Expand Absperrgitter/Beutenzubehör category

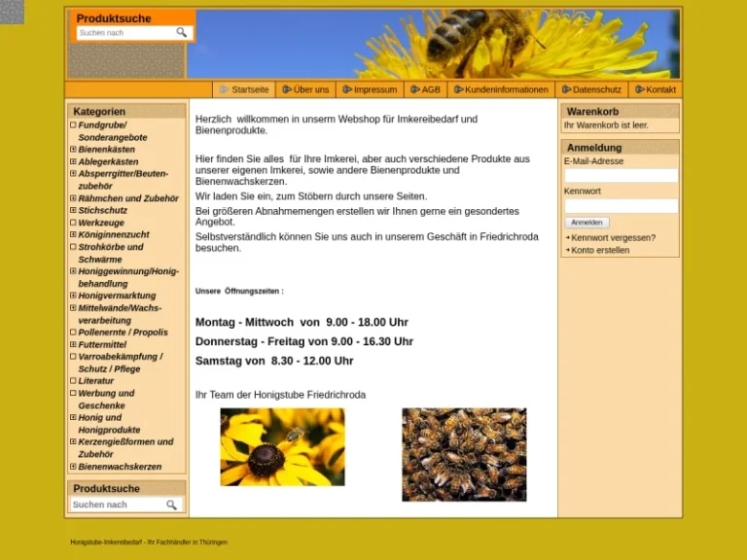coord(73,173)
